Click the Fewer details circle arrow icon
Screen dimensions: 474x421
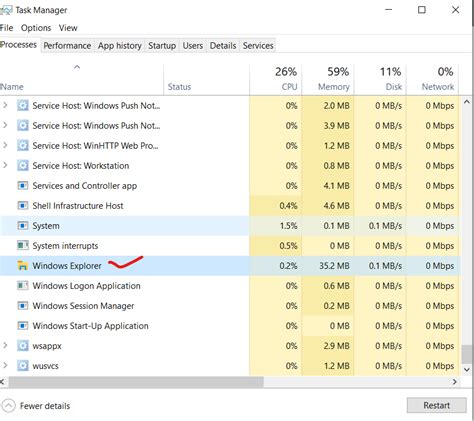click(9, 406)
